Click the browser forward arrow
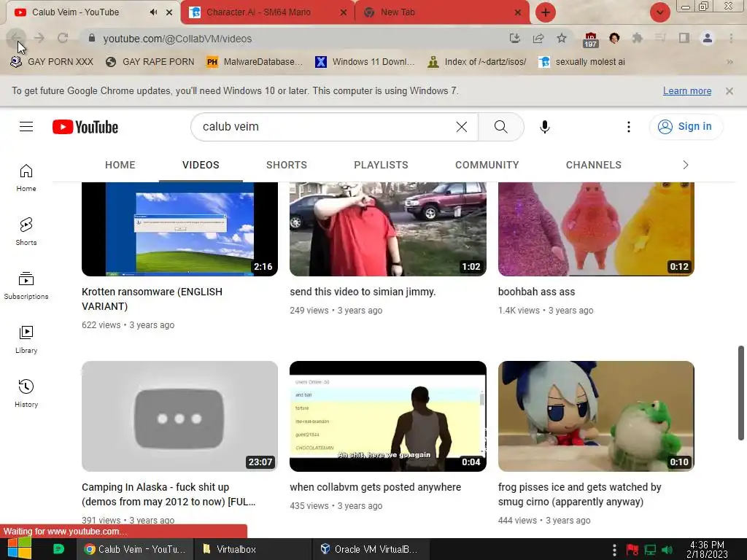This screenshot has width=747, height=560. [x=39, y=38]
